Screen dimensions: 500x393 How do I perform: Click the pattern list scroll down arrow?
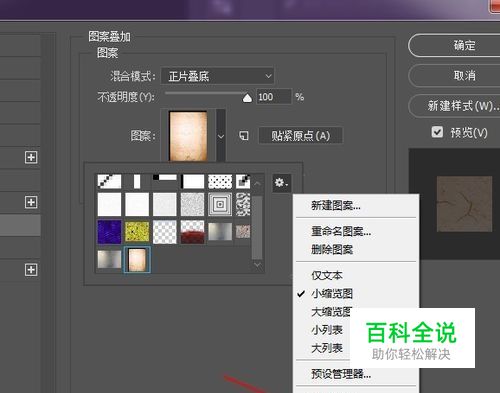(257, 265)
